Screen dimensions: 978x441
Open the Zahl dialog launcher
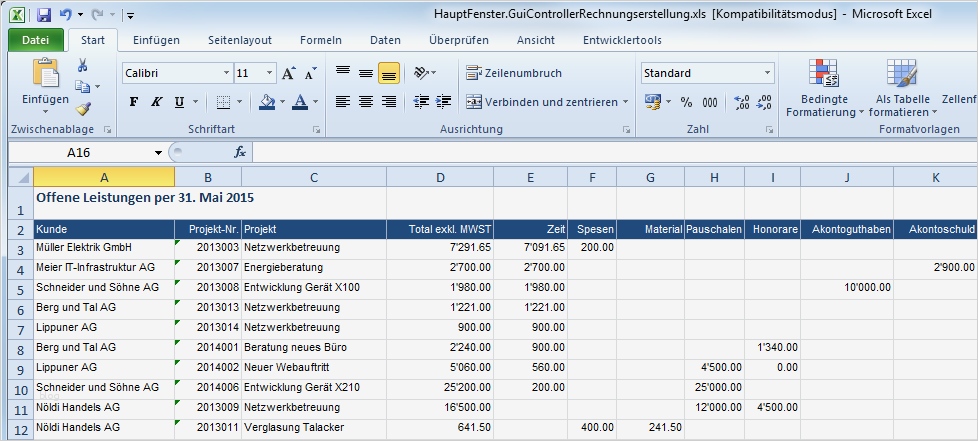coord(769,130)
